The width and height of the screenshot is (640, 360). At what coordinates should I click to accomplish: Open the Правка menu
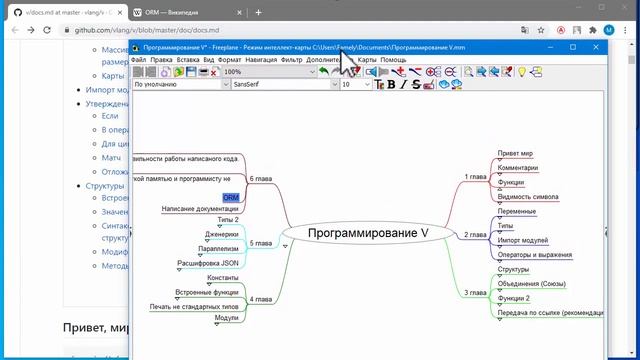(x=161, y=60)
